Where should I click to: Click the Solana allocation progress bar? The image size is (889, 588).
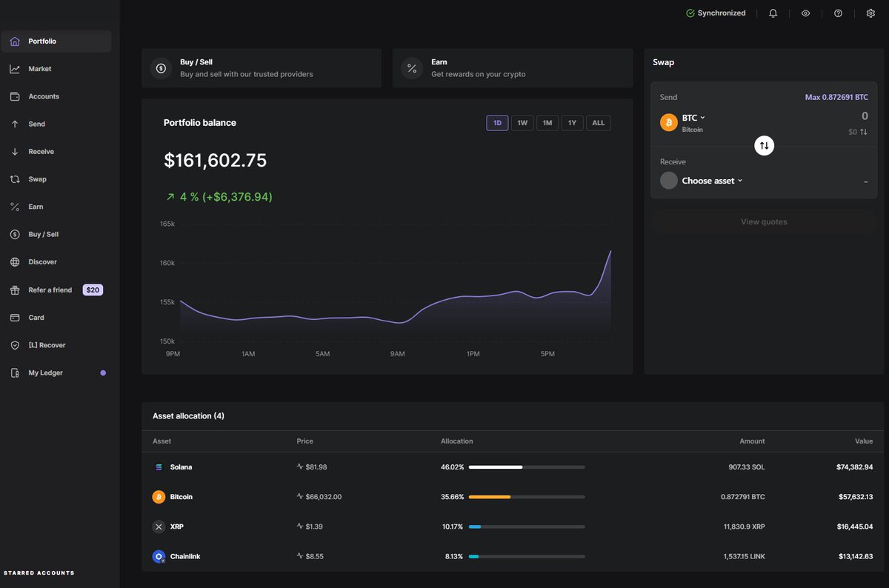(527, 467)
